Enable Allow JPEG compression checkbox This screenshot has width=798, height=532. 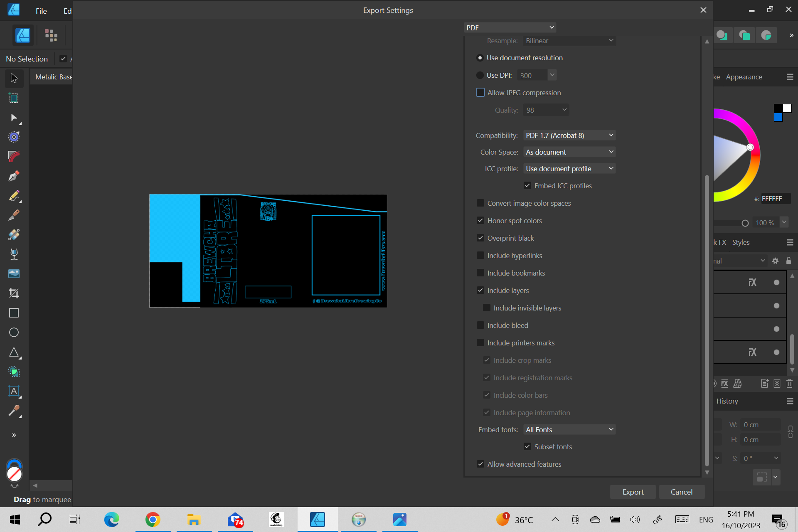[x=480, y=93]
